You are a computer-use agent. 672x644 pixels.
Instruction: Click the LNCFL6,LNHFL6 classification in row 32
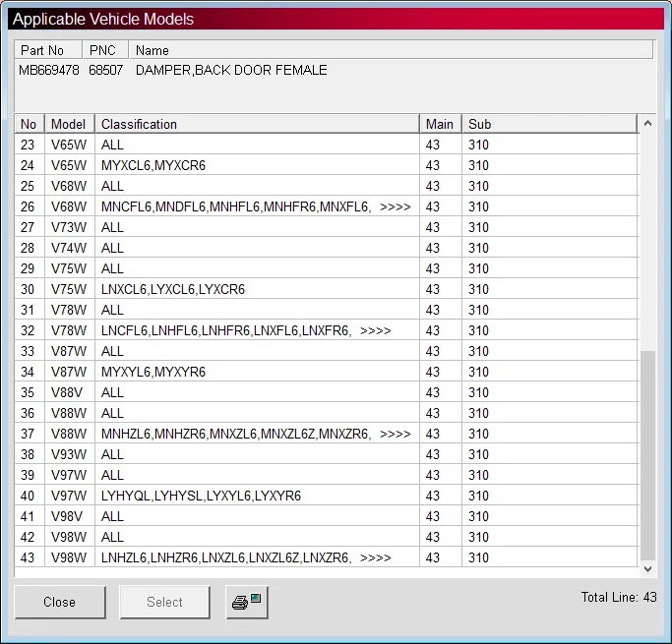(226, 330)
